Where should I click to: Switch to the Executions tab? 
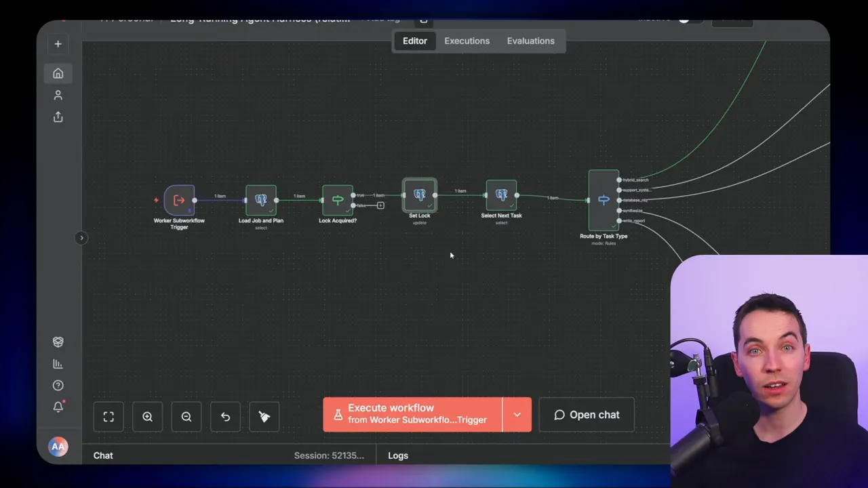tap(467, 41)
